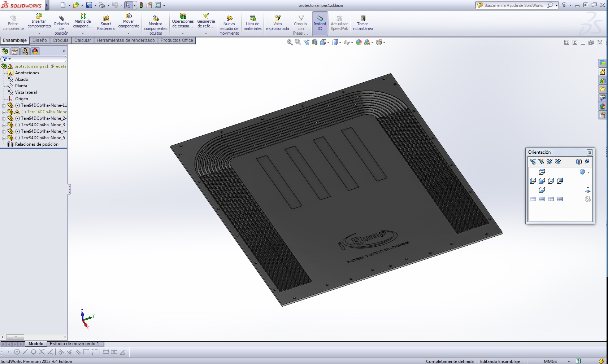The width and height of the screenshot is (608, 364).
Task: Select Ensamblaje tab
Action: (x=15, y=40)
